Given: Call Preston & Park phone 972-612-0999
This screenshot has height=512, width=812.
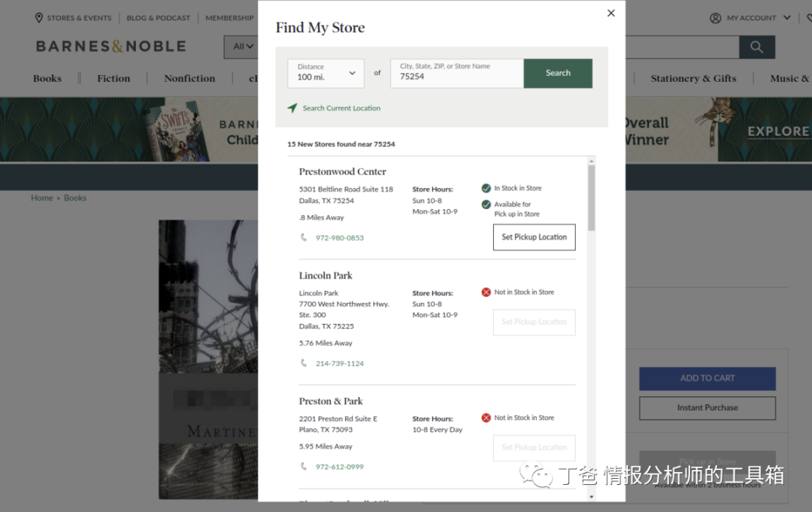Looking at the screenshot, I should 340,466.
